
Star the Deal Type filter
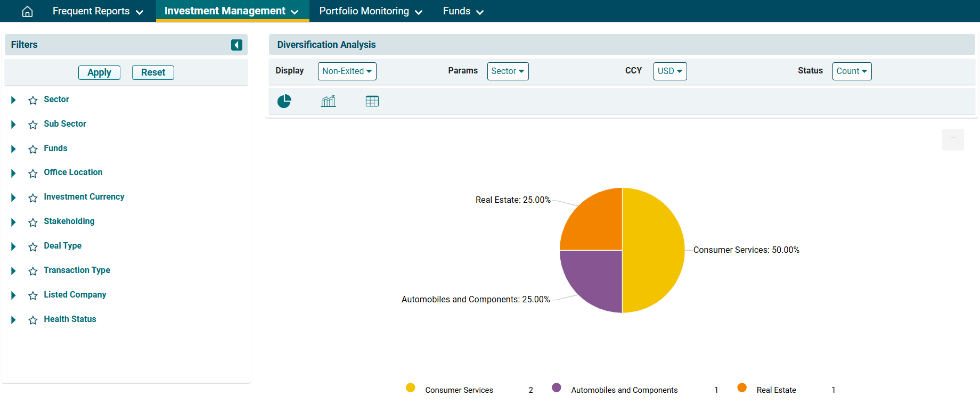click(x=33, y=246)
